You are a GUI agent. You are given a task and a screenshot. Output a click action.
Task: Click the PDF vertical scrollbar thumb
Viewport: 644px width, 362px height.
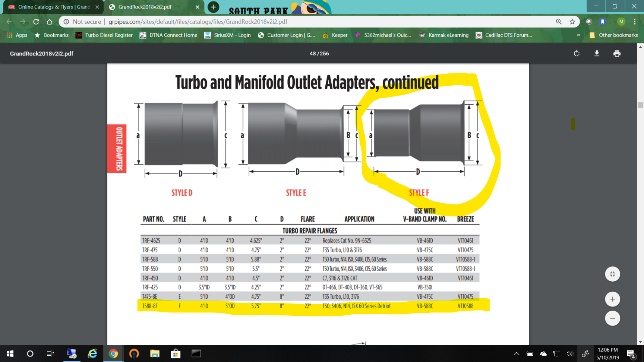pos(640,105)
